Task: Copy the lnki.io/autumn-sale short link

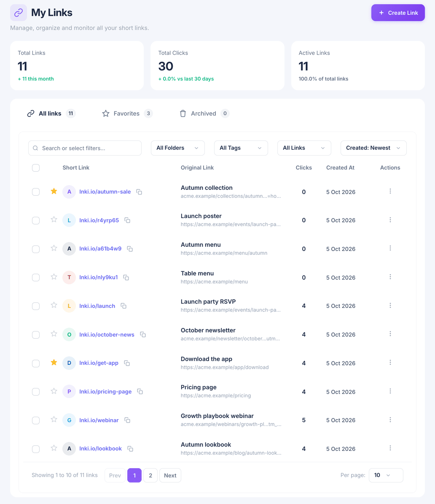Action: 139,192
